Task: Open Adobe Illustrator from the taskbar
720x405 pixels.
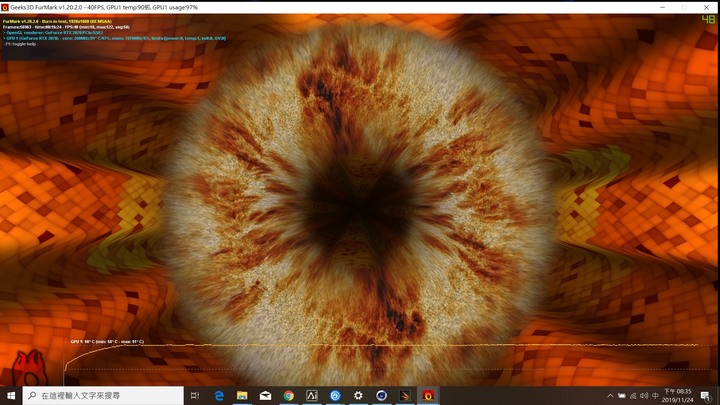Action: click(312, 395)
